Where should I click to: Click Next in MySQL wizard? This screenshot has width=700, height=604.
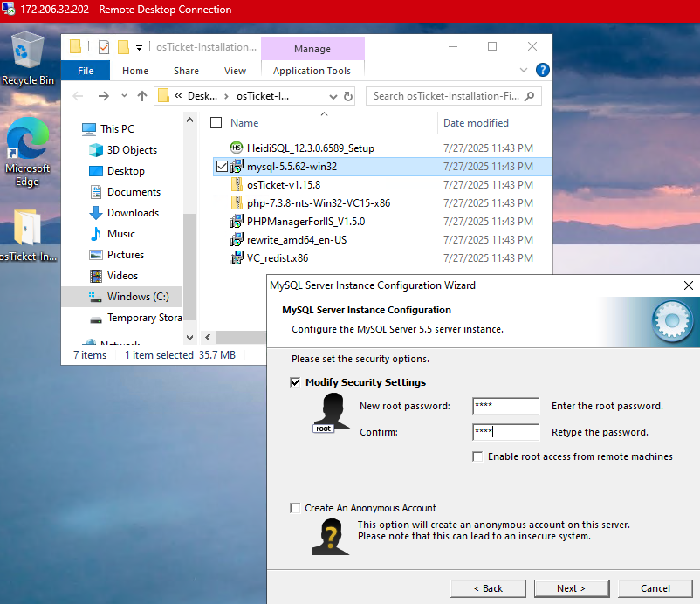572,588
